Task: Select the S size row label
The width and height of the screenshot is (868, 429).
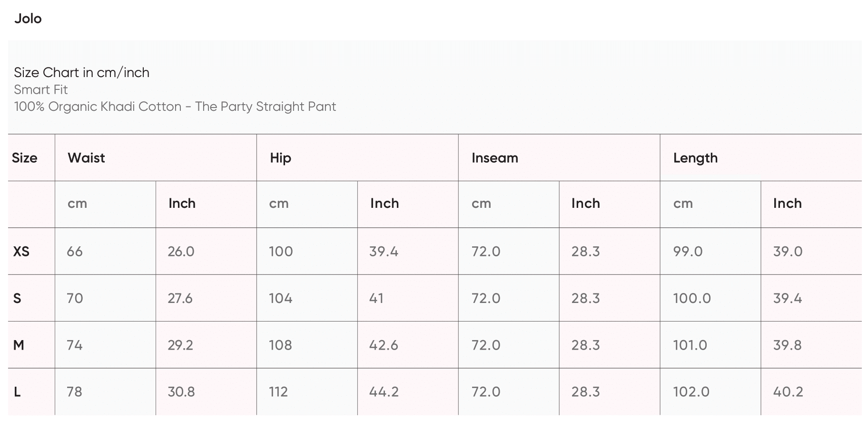Action: pos(17,298)
